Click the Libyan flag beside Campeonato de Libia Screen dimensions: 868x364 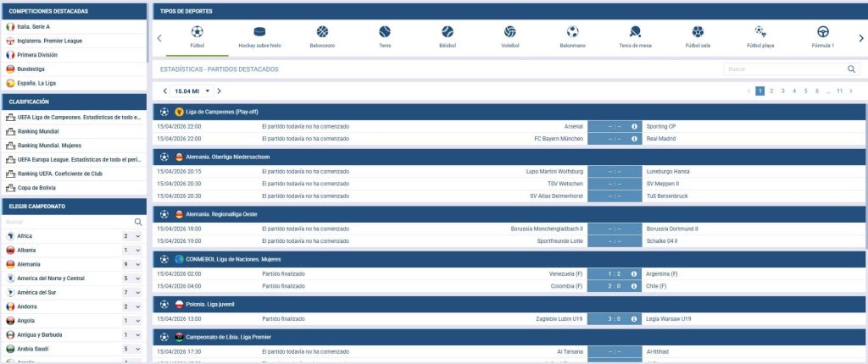(x=179, y=336)
